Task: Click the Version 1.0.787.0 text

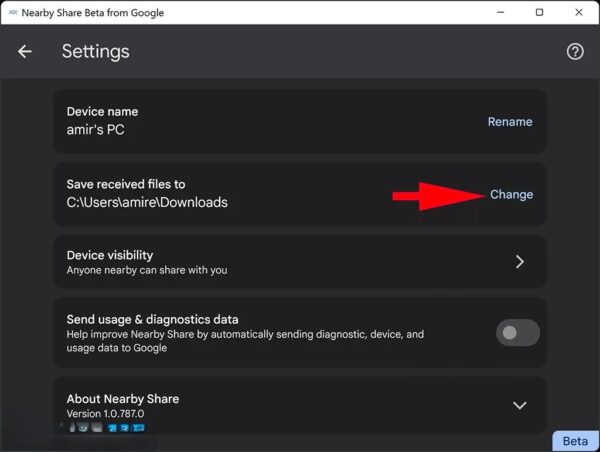Action: tap(105, 414)
